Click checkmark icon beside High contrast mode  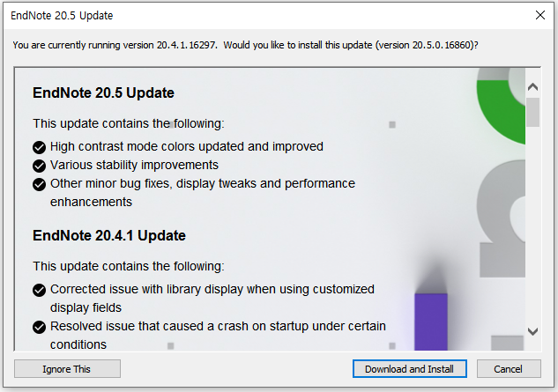click(x=39, y=147)
